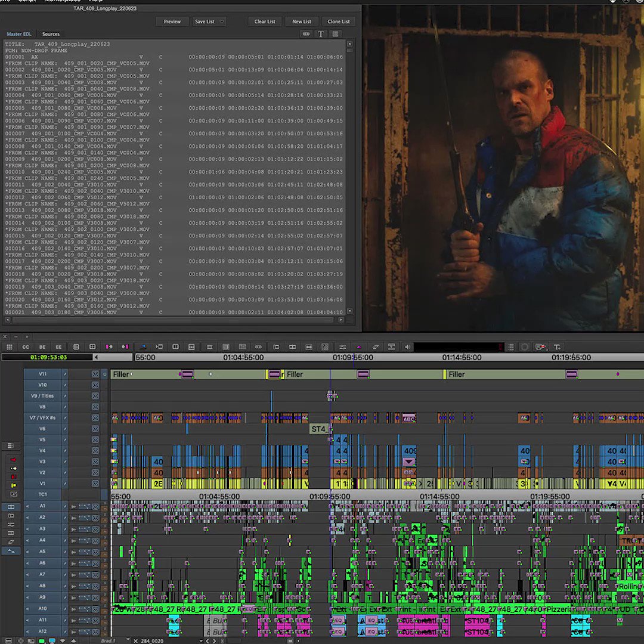Click the EDL list horizontal scrollbar track
This screenshot has width=644, height=644.
[x=174, y=320]
